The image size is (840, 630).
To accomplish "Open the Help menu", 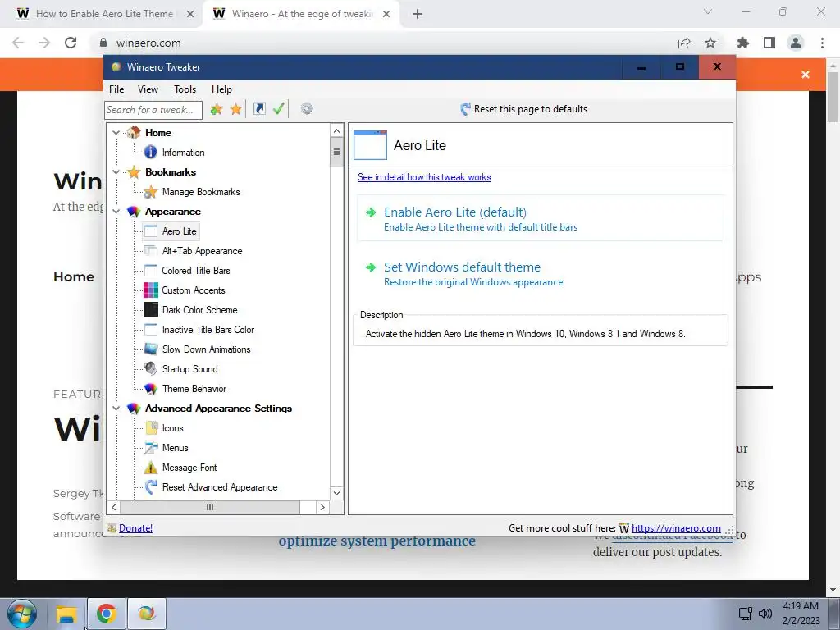I will pyautogui.click(x=221, y=89).
